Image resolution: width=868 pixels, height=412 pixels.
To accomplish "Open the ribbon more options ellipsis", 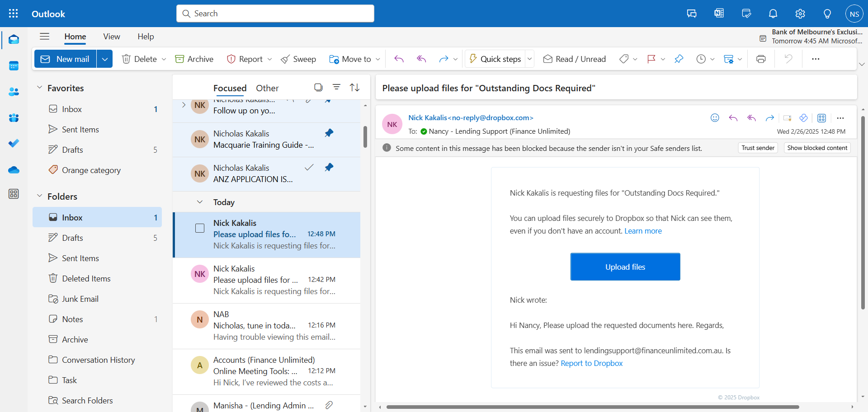I will point(816,59).
